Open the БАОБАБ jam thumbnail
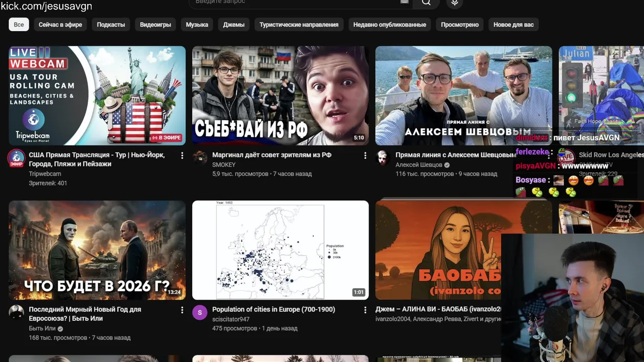 tap(438, 250)
